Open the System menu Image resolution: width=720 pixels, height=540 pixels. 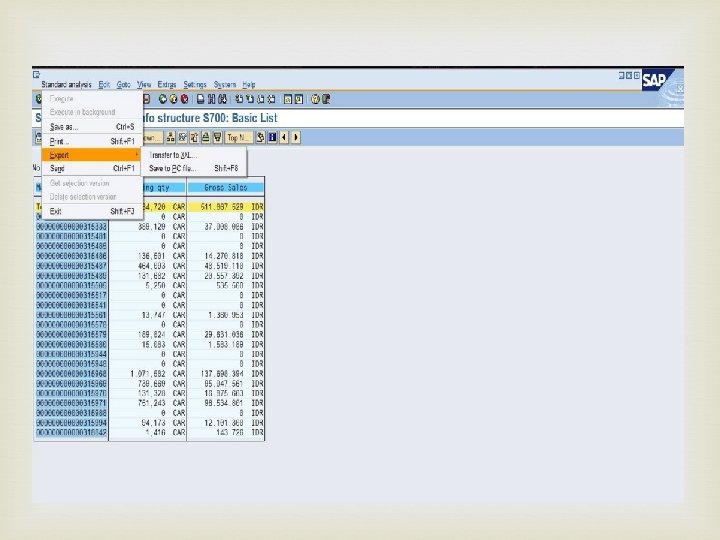pyautogui.click(x=225, y=84)
